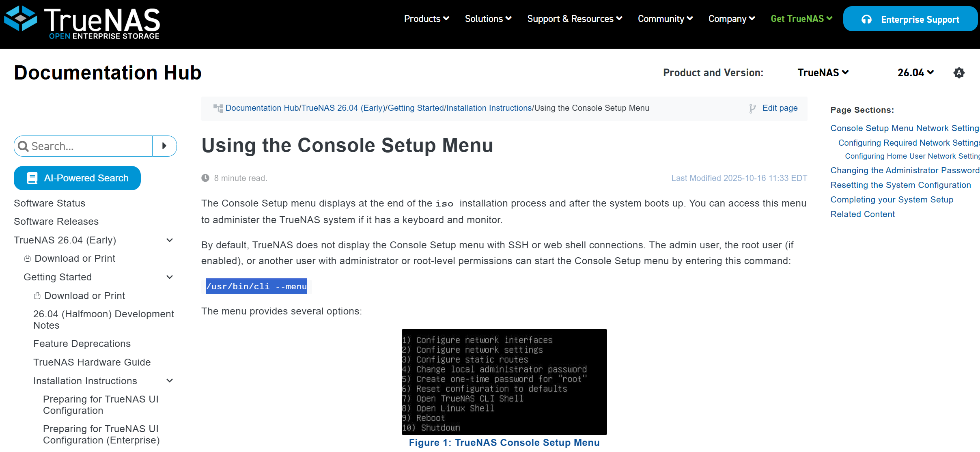Click the Enterprise Support headset icon
Viewport: 980px width, 452px height.
click(x=866, y=19)
